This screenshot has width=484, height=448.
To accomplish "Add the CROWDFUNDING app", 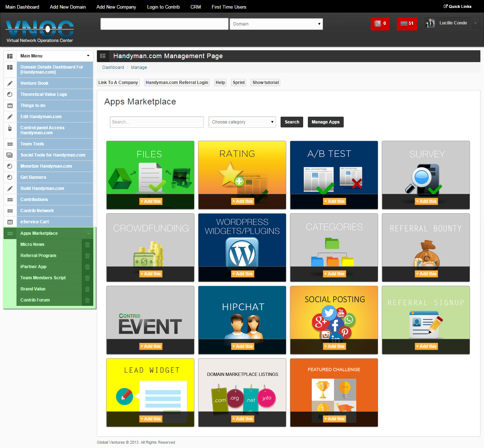I will [151, 274].
